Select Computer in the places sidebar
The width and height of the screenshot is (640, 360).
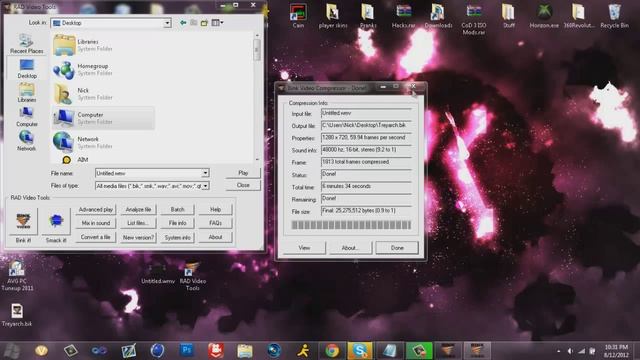tap(27, 117)
